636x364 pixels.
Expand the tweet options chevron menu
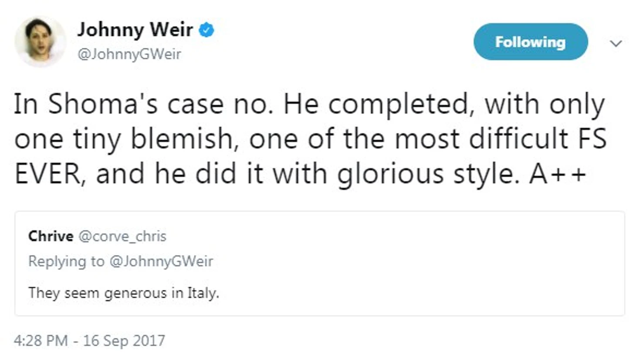(x=616, y=44)
